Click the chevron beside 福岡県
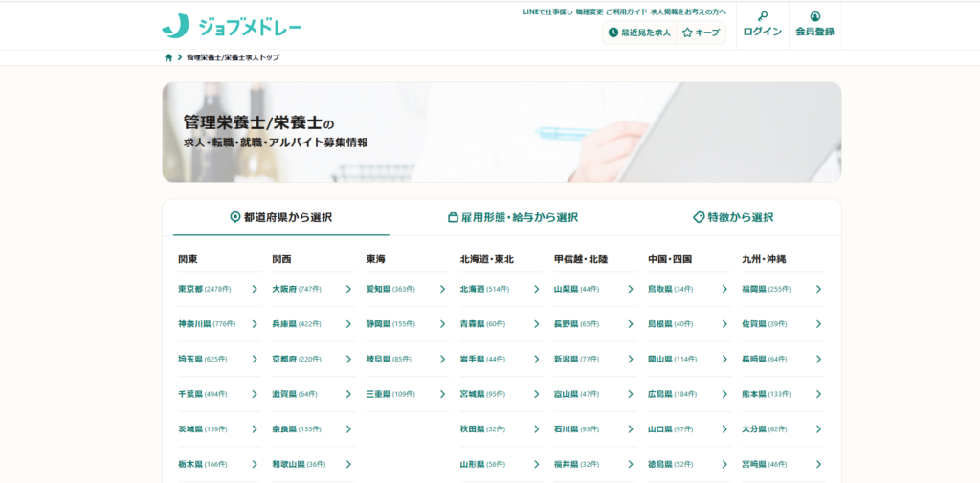980x483 pixels. point(819,289)
